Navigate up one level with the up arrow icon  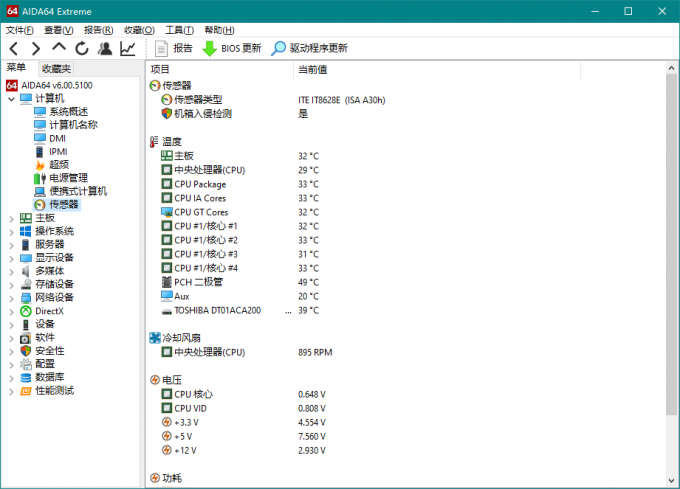pyautogui.click(x=59, y=47)
